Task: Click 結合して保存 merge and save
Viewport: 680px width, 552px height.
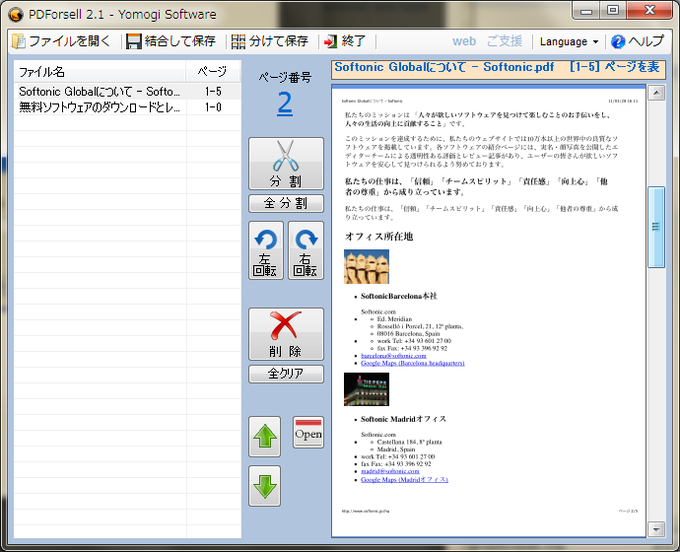Action: point(171,42)
